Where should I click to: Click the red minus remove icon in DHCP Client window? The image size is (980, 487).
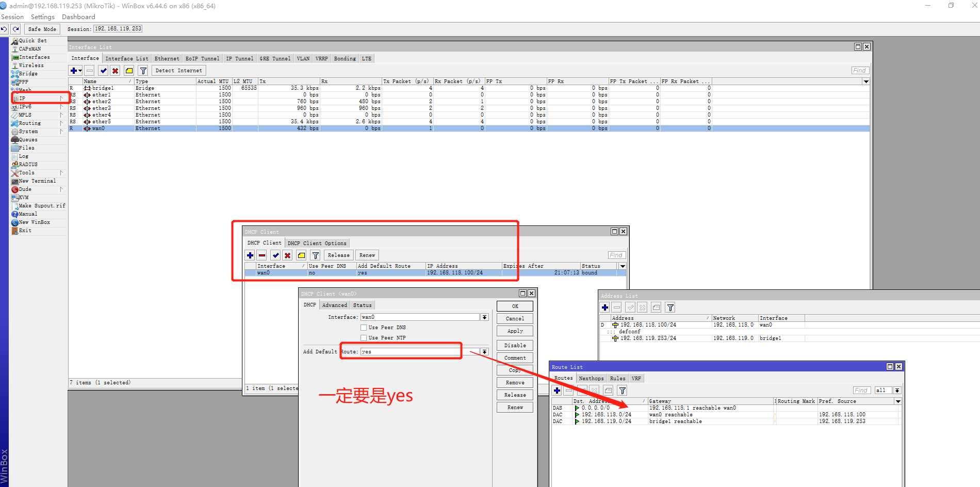click(262, 255)
